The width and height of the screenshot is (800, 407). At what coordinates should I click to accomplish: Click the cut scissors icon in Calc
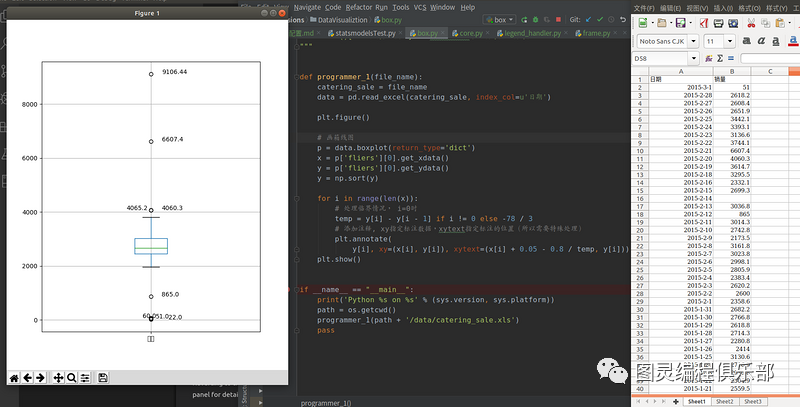[x=751, y=23]
